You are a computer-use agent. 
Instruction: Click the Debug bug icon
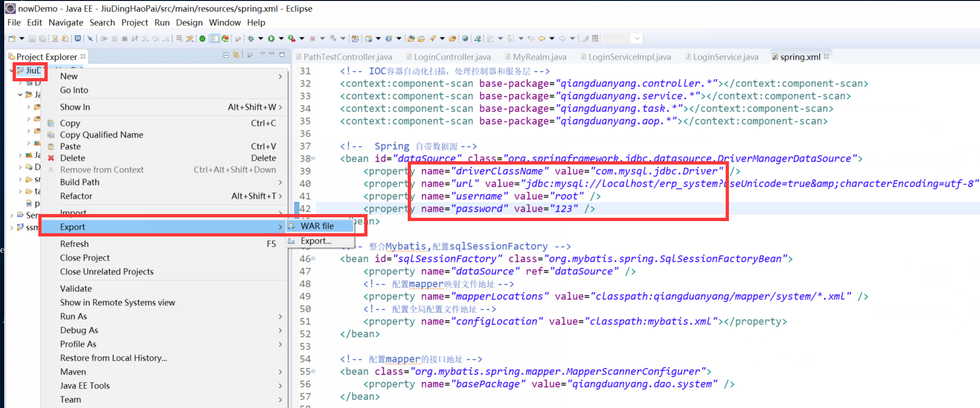[x=251, y=38]
